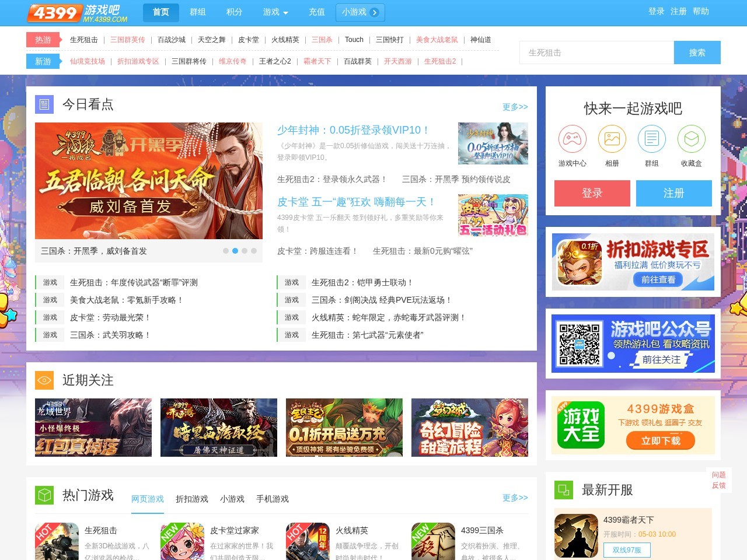Click the 今日看点 section icon
This screenshot has height=560, width=747.
(x=44, y=104)
